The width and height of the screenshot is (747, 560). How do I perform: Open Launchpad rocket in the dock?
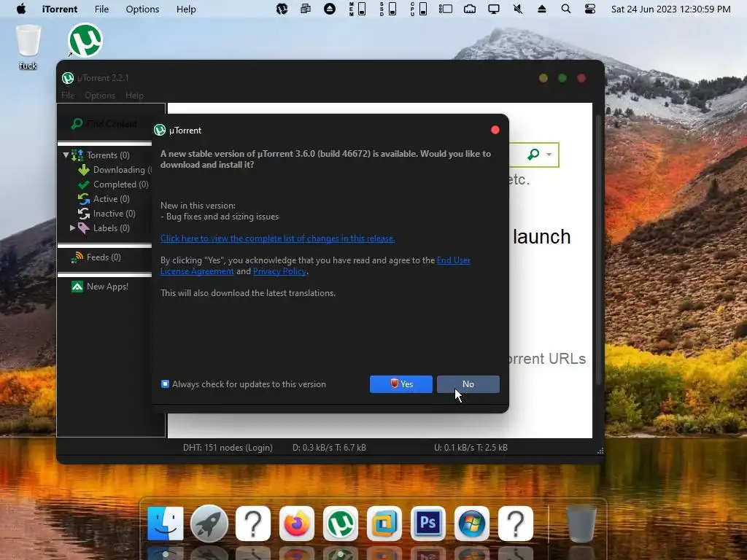[209, 524]
